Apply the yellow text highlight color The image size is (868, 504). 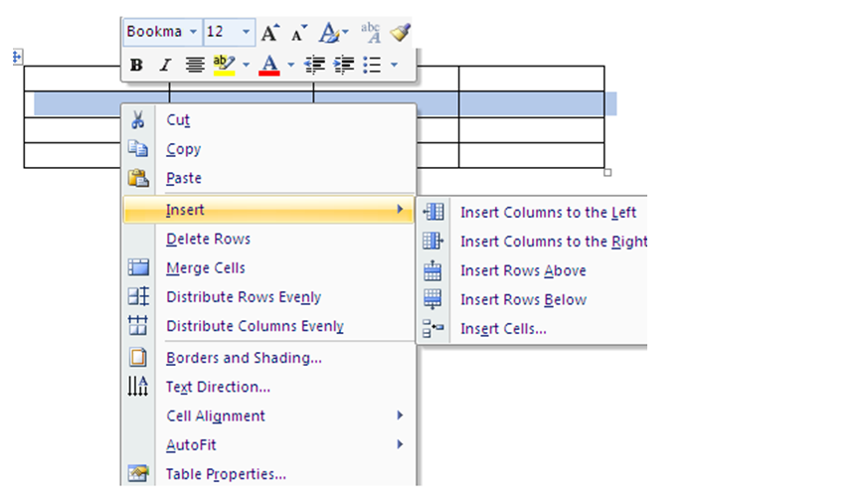[224, 66]
